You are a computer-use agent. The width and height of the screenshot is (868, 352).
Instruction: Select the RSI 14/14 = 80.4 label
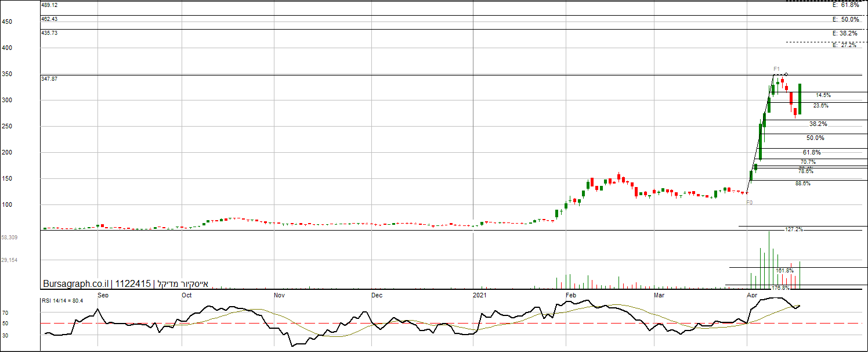pyautogui.click(x=63, y=300)
